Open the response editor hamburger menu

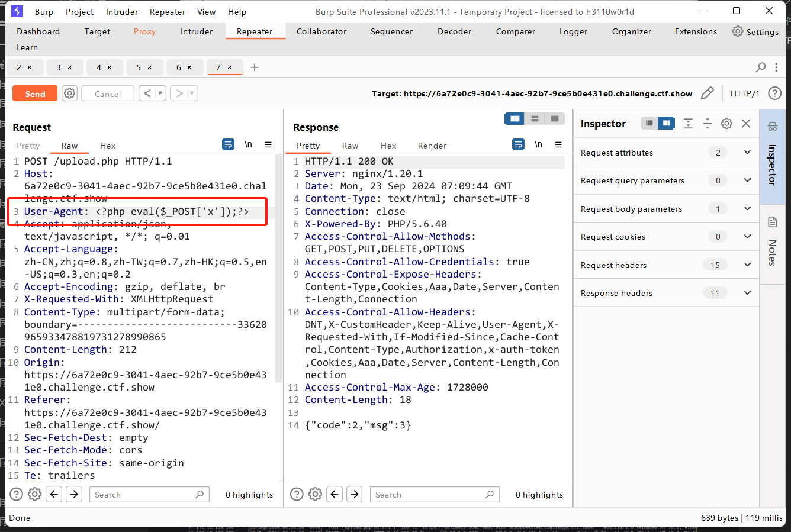[558, 144]
